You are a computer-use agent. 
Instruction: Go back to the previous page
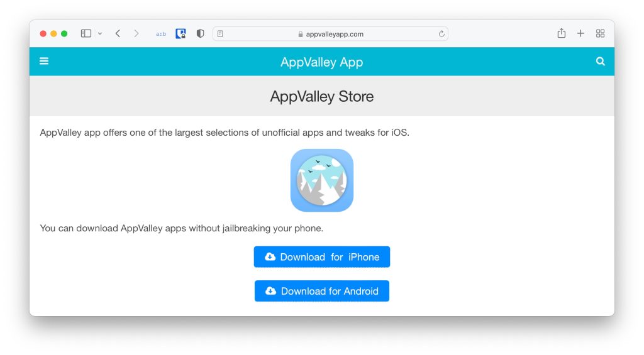[118, 34]
